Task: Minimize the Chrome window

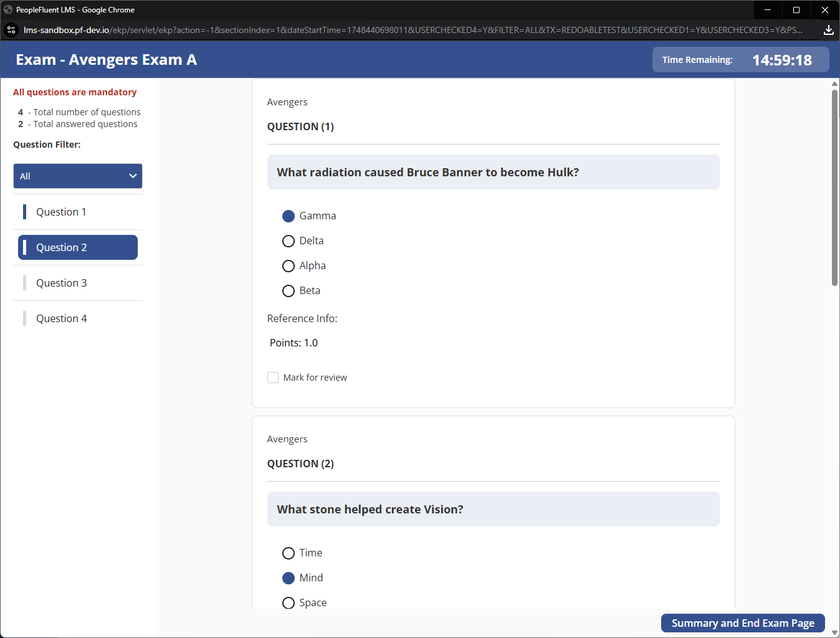Action: point(768,10)
